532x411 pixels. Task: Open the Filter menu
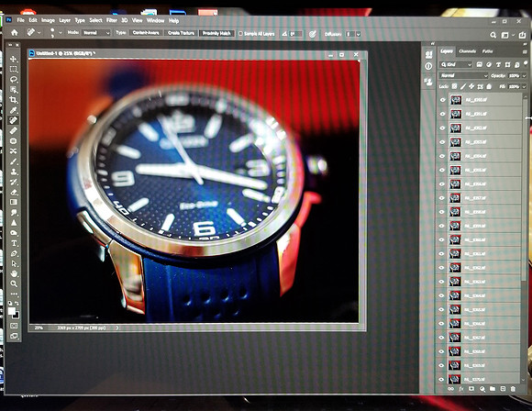coord(112,20)
